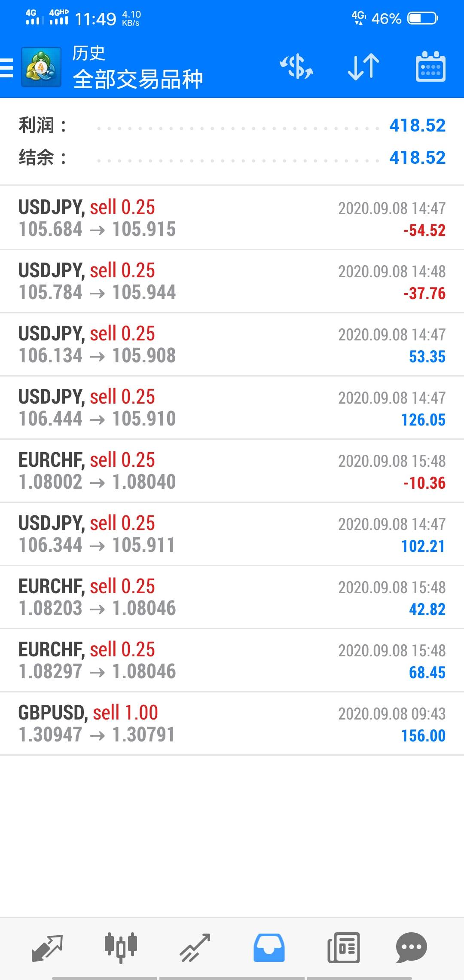Screen dimensions: 464x980
Task: Tap the MetaTrader 4 app logo
Action: pos(41,67)
